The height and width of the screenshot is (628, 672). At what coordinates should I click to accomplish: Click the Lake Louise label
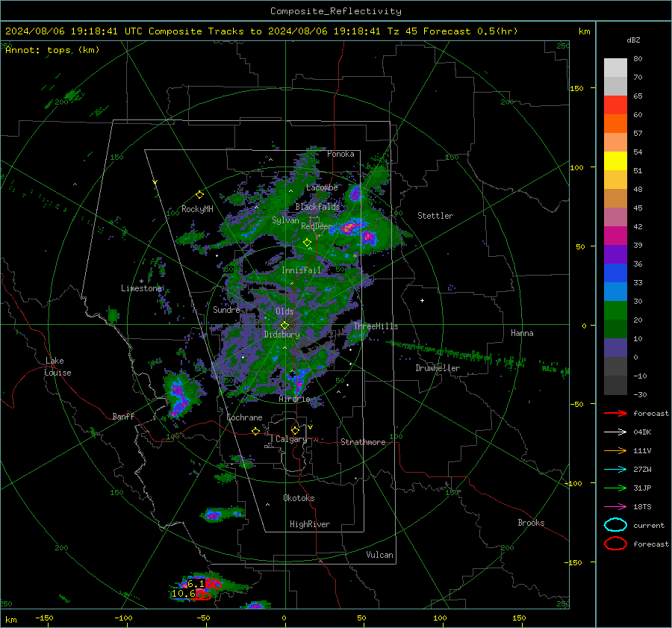point(58,367)
